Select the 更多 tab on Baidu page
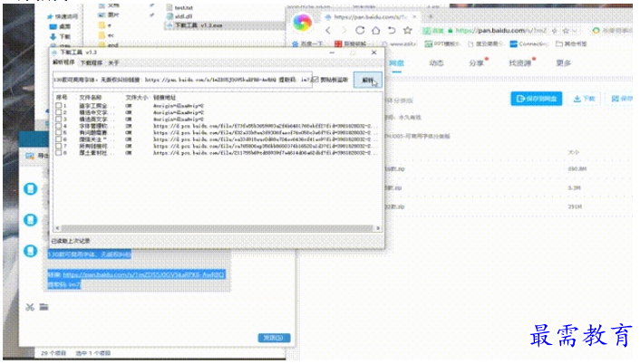 pos(563,63)
